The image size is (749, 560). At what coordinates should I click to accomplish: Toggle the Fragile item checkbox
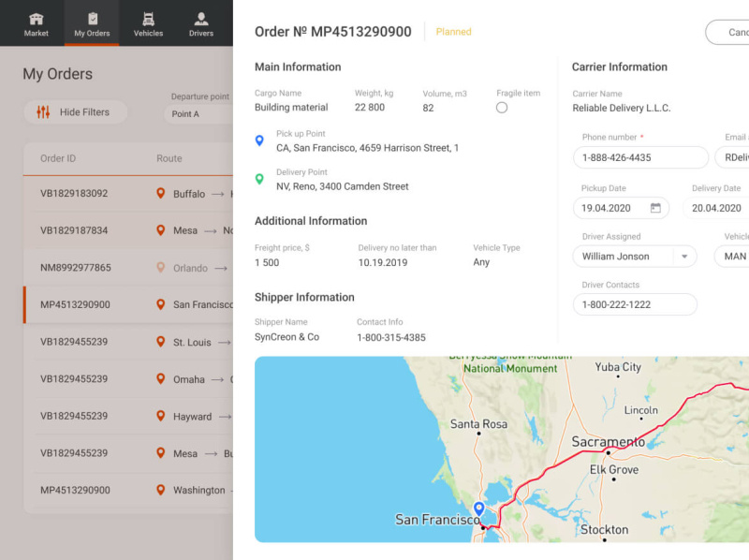(502, 108)
